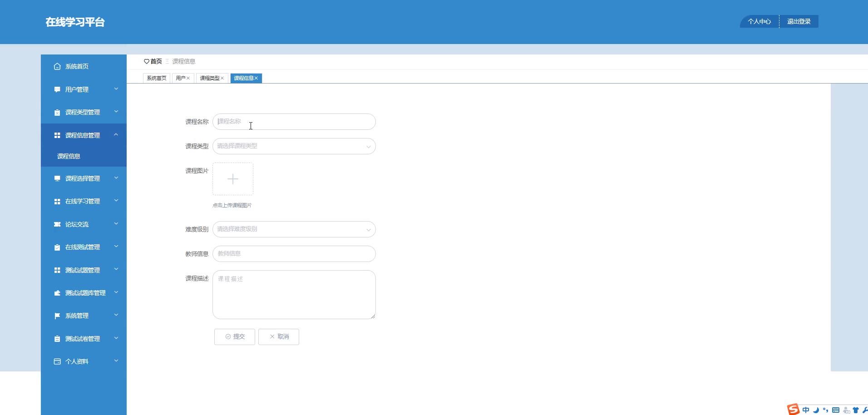Focus the 课程名称 input field
Screen dimensions: 868x415
[294, 122]
